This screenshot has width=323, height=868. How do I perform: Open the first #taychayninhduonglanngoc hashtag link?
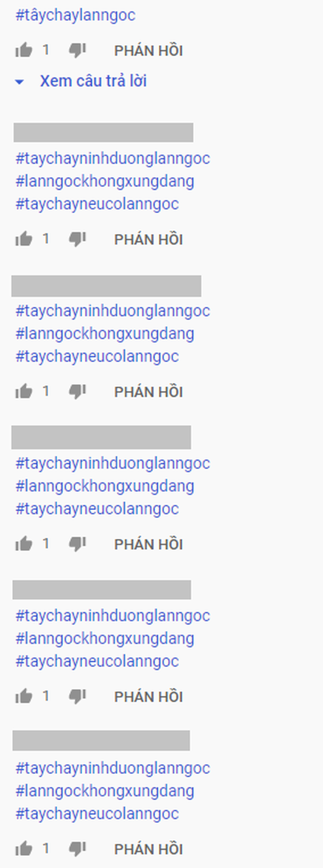[113, 158]
